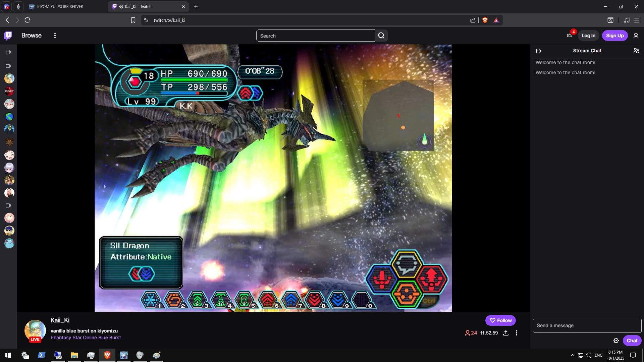Collapse the Stream Chat panel
The width and height of the screenshot is (644, 362).
point(539,51)
